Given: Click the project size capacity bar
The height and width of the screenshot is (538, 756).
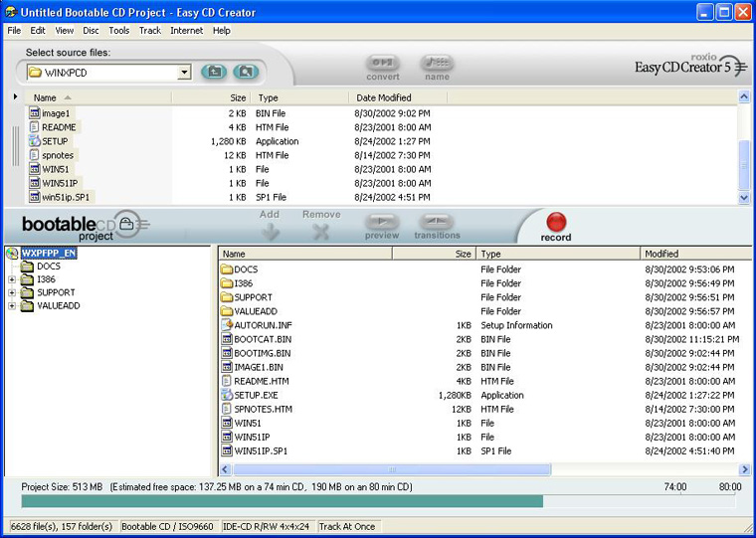Looking at the screenshot, I should click(378, 501).
